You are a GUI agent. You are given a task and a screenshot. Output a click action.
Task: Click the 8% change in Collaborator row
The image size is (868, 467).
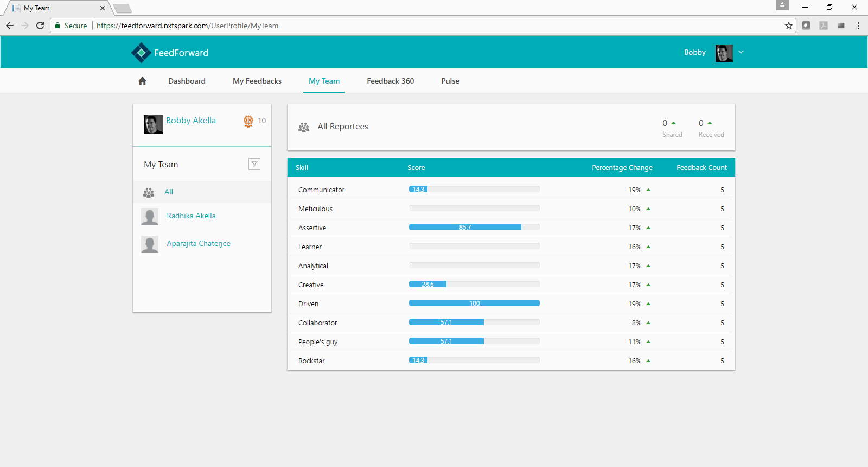[636, 323]
